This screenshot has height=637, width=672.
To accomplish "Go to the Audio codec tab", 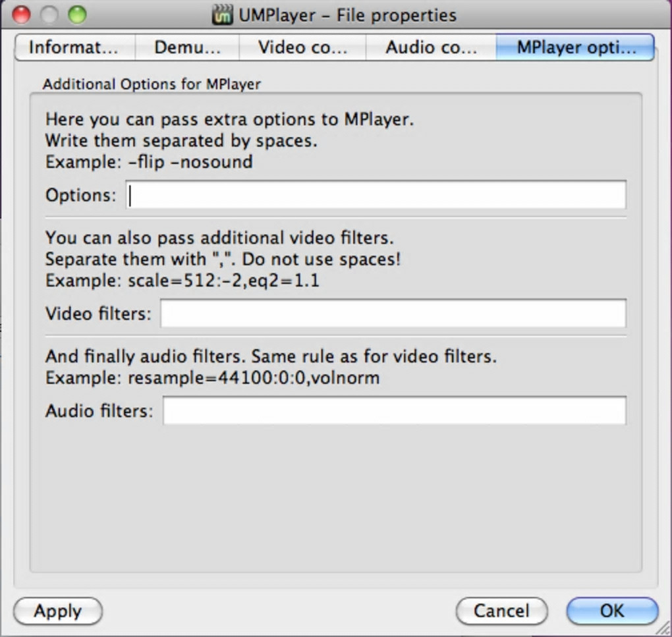I will click(431, 47).
